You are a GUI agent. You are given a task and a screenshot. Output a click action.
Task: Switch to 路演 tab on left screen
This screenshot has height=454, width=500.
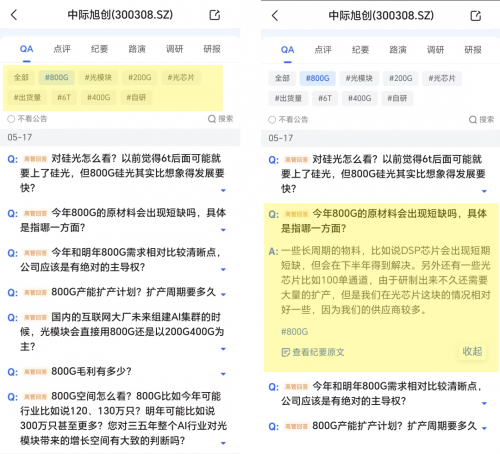click(137, 49)
